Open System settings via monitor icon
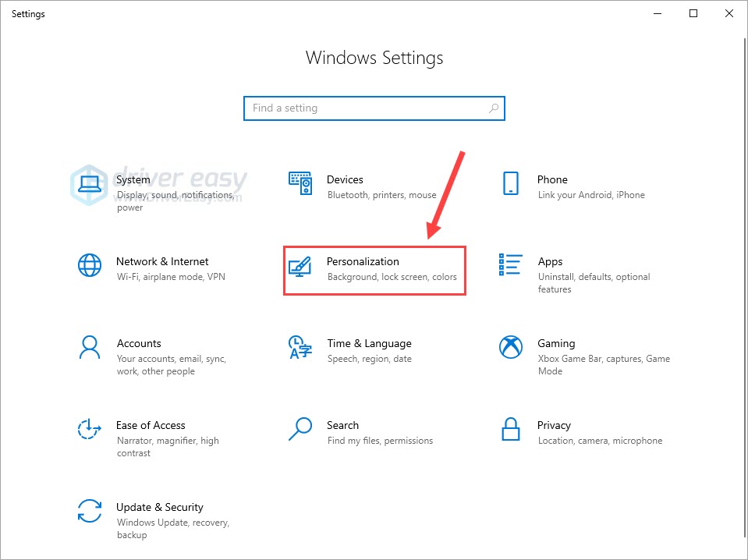The height and width of the screenshot is (560, 748). pyautogui.click(x=89, y=181)
